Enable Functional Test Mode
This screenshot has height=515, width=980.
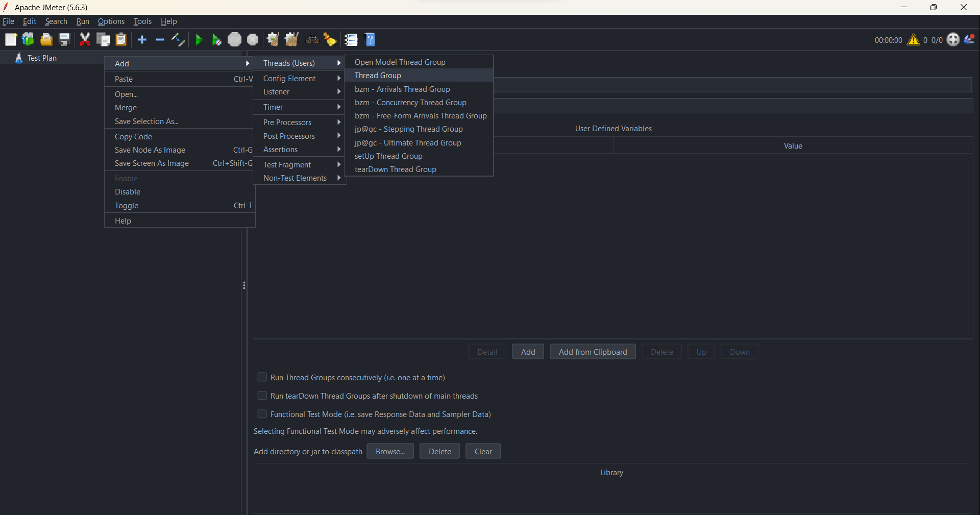point(262,414)
